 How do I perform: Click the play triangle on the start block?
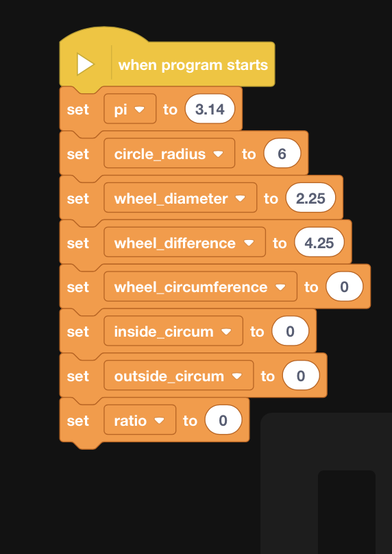click(86, 64)
